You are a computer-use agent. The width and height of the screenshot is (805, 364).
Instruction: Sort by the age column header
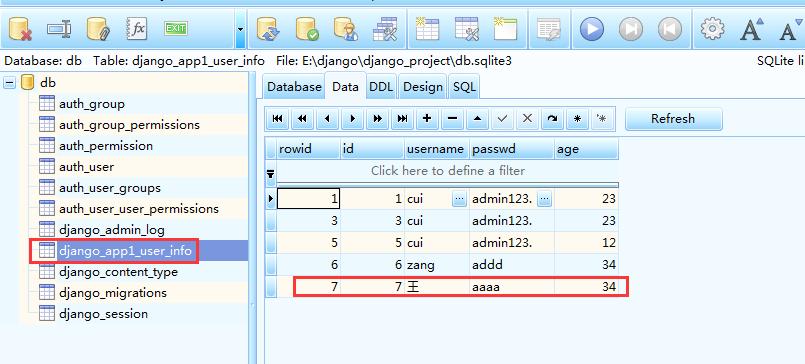click(x=586, y=149)
